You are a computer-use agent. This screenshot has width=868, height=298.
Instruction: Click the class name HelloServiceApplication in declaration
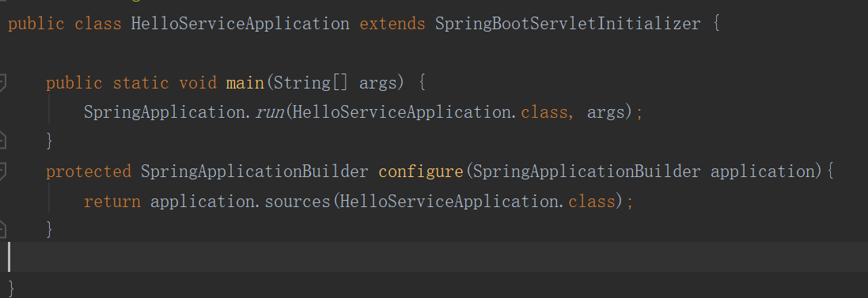pyautogui.click(x=241, y=24)
